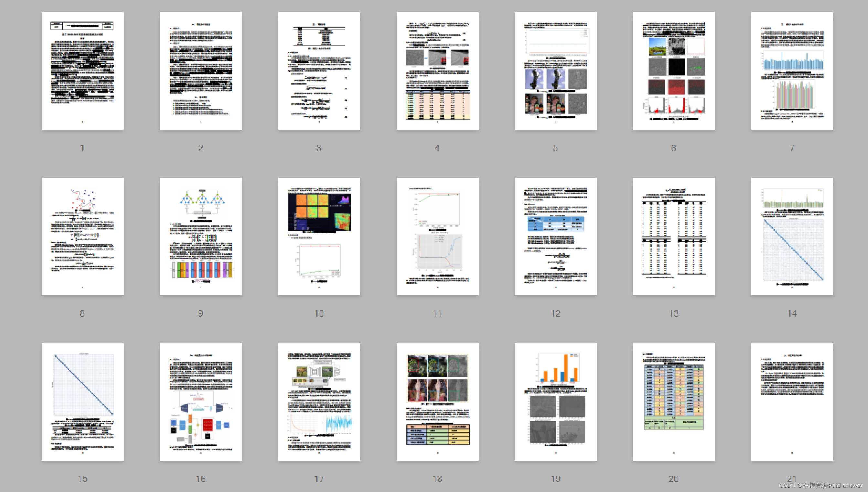Open page 1 thumbnail with title header

[82, 71]
